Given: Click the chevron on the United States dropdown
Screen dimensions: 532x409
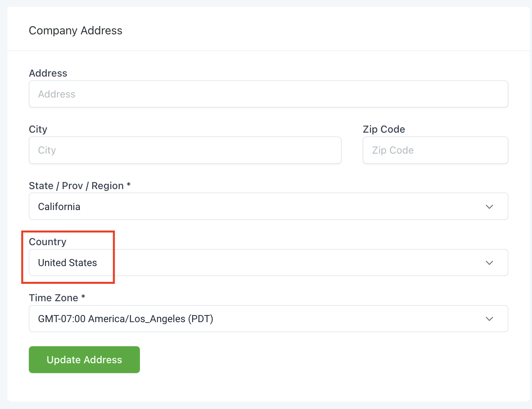Looking at the screenshot, I should pyautogui.click(x=489, y=263).
